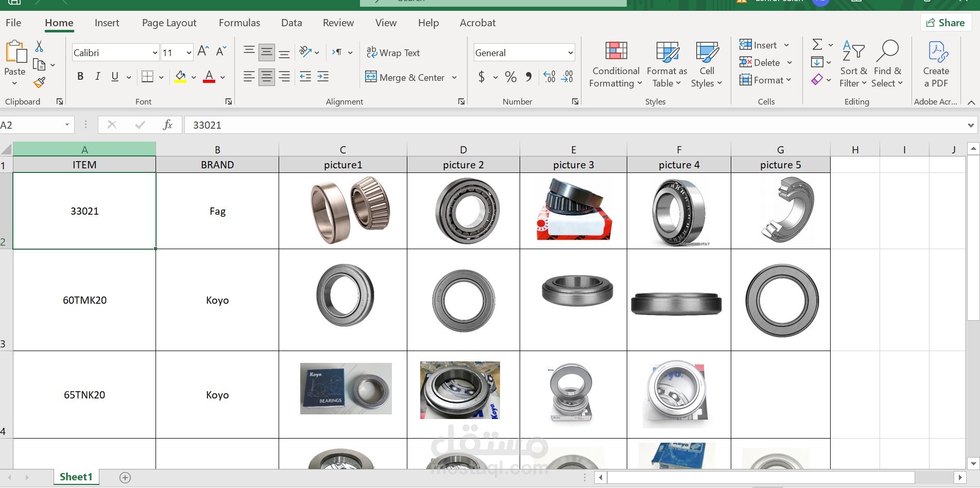Click the Share button
Viewport: 980px width, 488px height.
point(945,23)
